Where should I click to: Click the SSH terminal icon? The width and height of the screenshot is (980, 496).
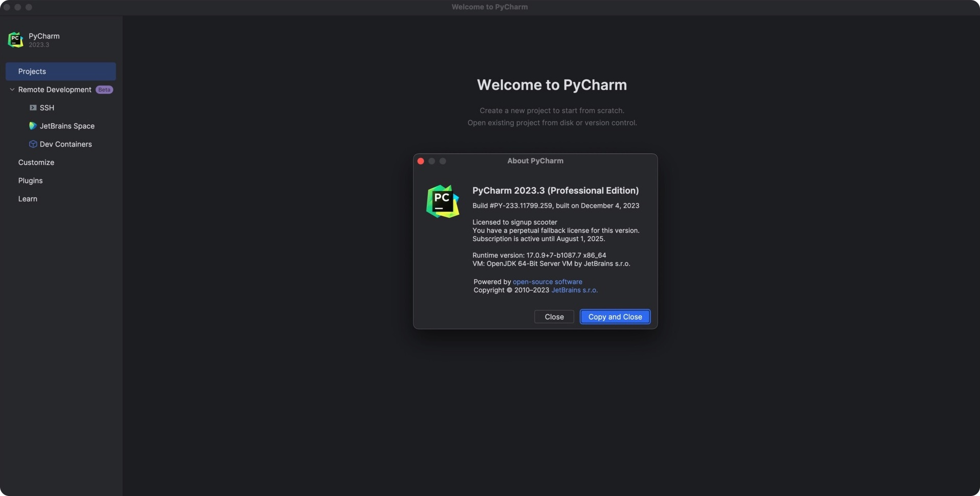[33, 108]
